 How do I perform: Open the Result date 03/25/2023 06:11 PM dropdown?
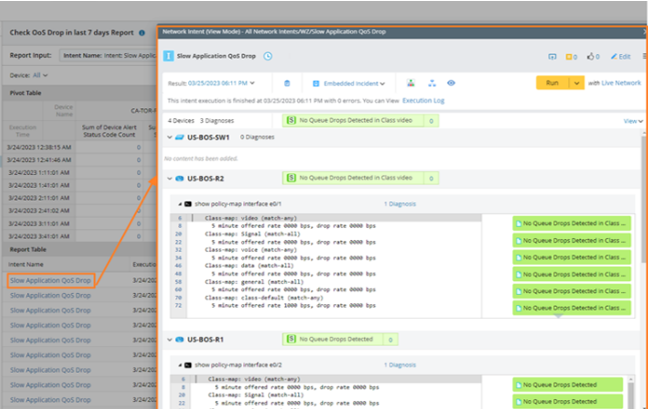(220, 83)
